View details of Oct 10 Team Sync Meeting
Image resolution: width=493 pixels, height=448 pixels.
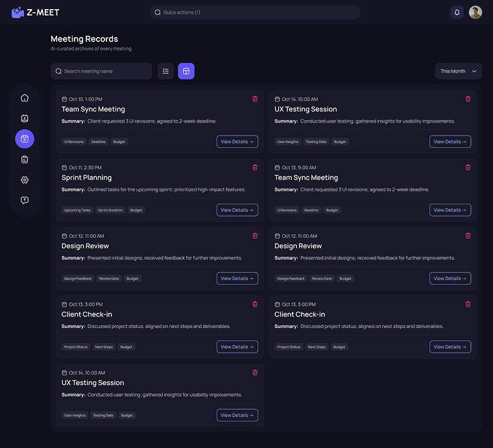[x=237, y=142]
